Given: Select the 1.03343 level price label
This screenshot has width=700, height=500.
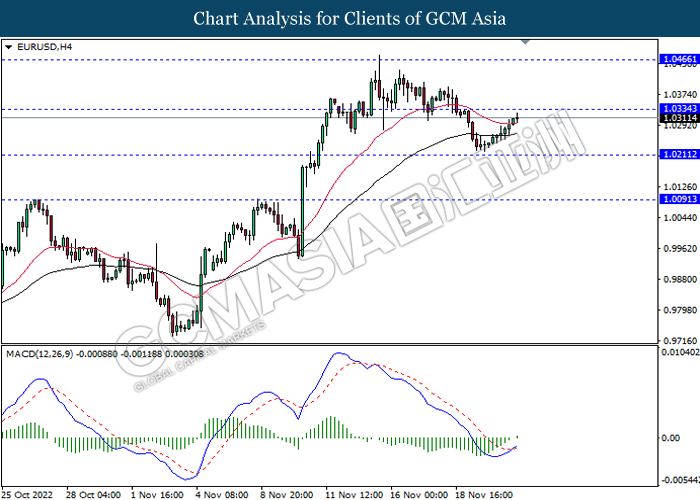Looking at the screenshot, I should click(679, 109).
